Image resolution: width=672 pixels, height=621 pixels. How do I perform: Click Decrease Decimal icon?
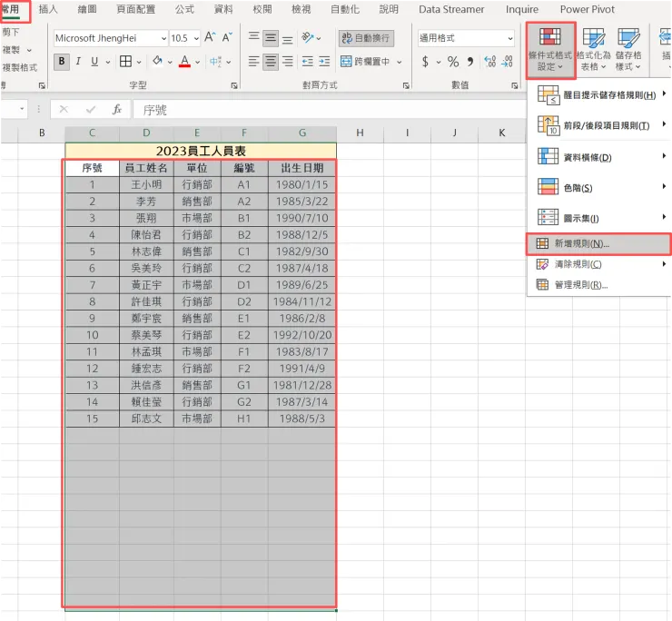(507, 62)
